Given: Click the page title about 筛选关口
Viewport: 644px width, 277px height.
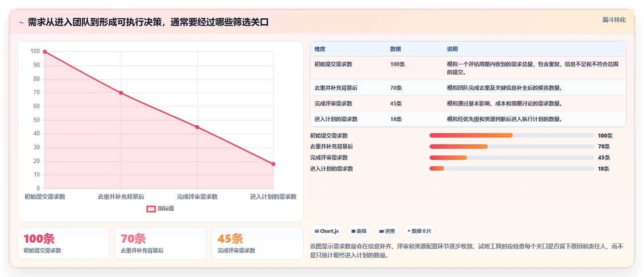Looking at the screenshot, I should click(148, 22).
